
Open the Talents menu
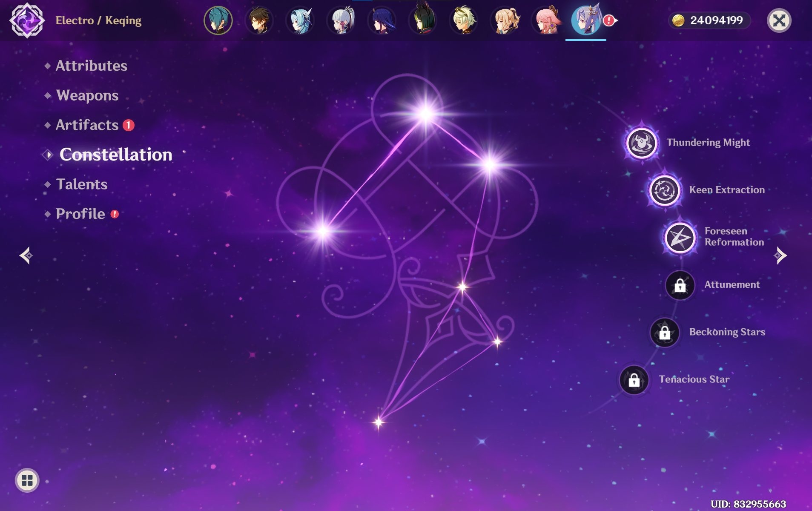coord(82,184)
